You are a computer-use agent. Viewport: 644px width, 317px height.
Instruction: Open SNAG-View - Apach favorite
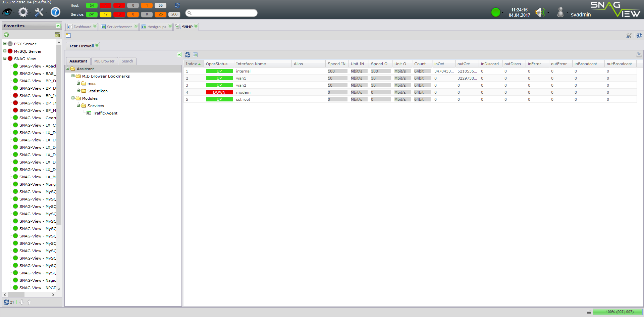point(38,66)
